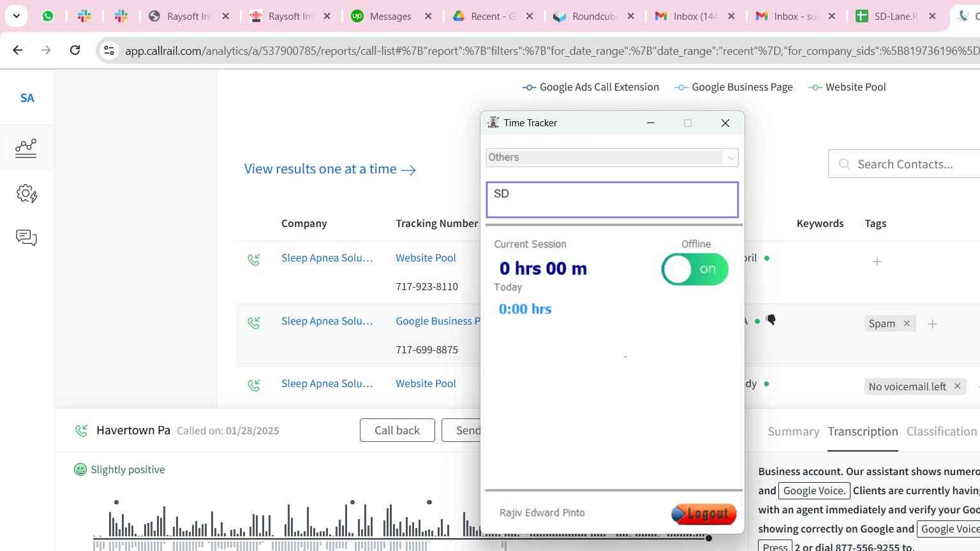
Task: Click the Call back button
Action: pyautogui.click(x=397, y=430)
